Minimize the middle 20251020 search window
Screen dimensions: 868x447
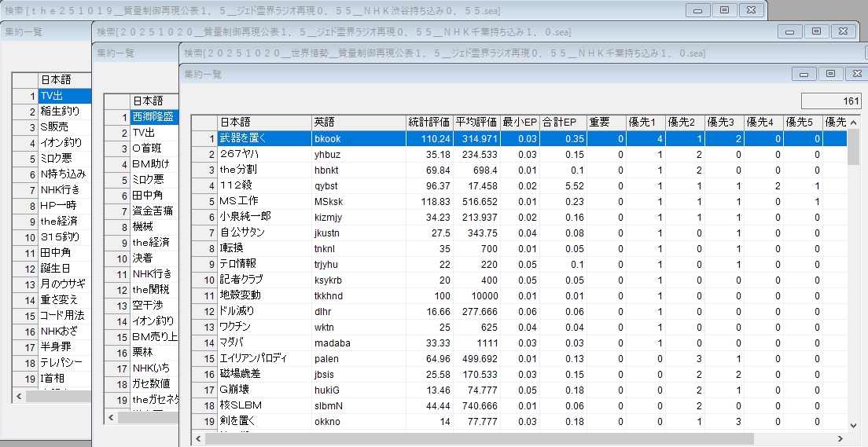(x=790, y=31)
